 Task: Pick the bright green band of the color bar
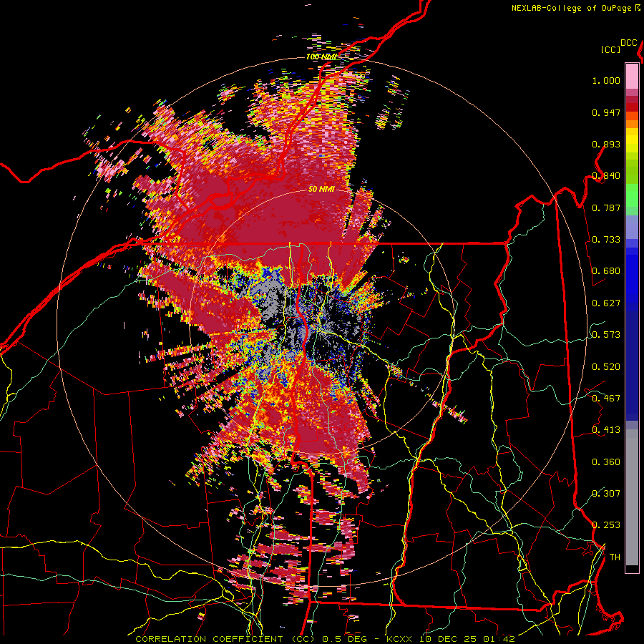coord(632,195)
